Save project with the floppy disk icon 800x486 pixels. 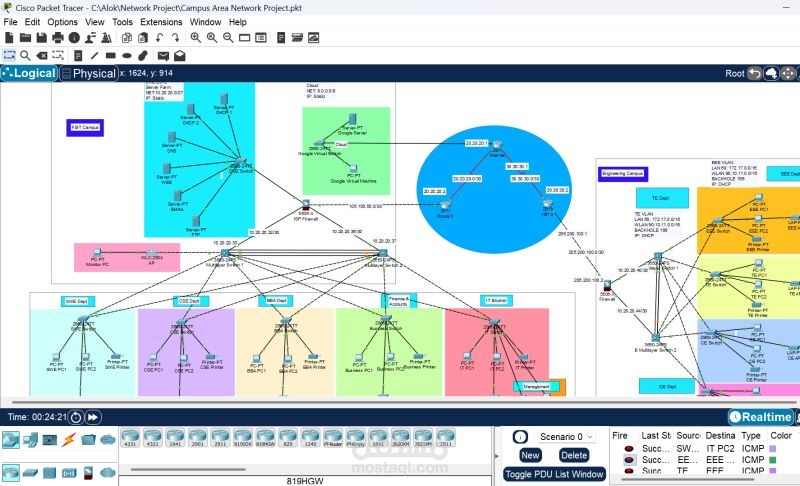click(41, 38)
